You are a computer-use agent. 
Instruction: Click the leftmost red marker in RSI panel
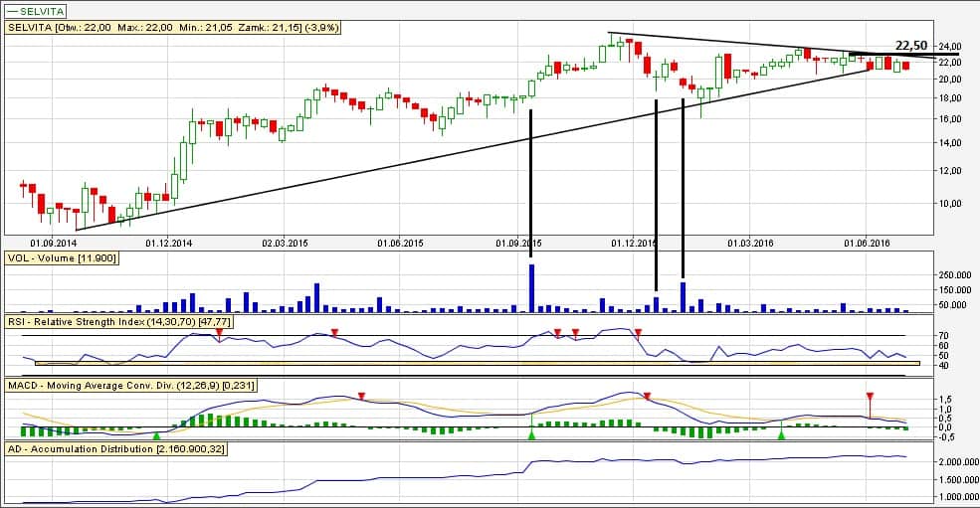(219, 332)
